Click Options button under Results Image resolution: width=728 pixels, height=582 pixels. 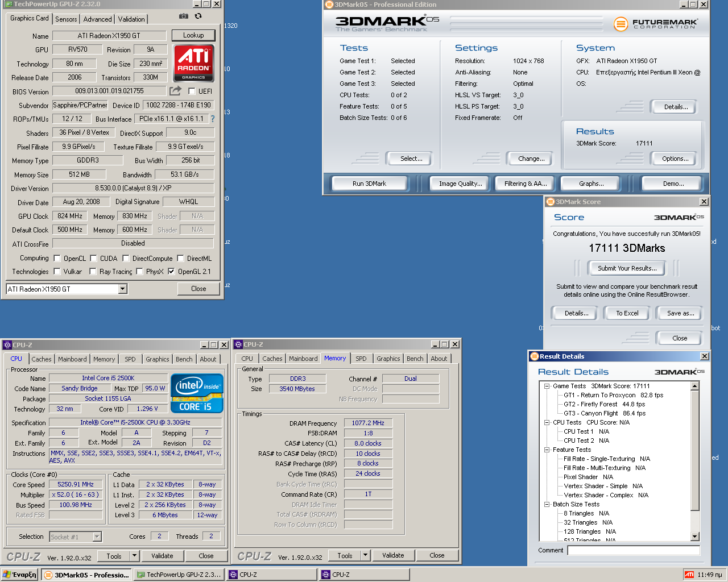tap(675, 159)
